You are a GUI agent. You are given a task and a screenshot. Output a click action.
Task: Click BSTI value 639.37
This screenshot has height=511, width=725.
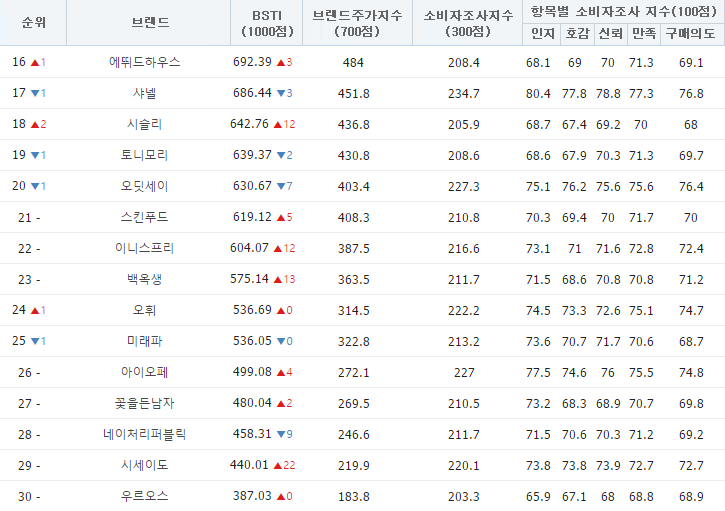(x=252, y=155)
